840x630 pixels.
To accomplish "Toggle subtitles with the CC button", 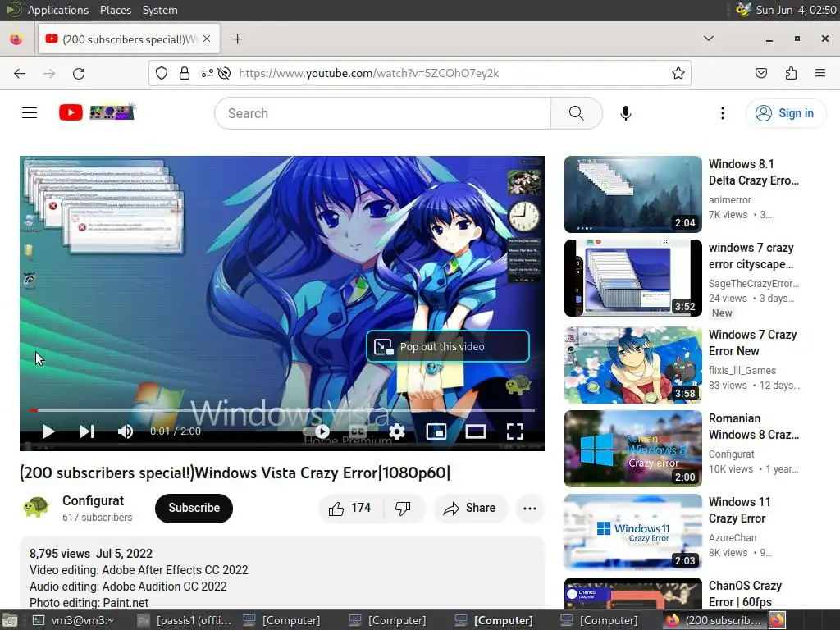I will [358, 431].
